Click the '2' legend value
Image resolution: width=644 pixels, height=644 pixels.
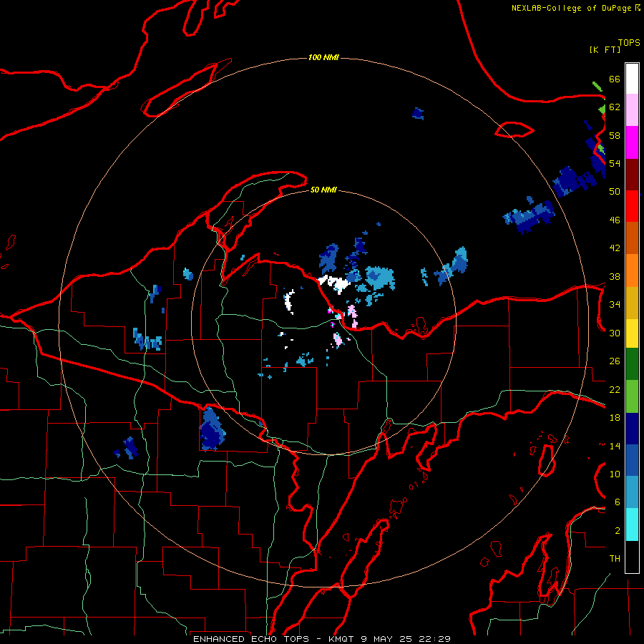pos(617,531)
